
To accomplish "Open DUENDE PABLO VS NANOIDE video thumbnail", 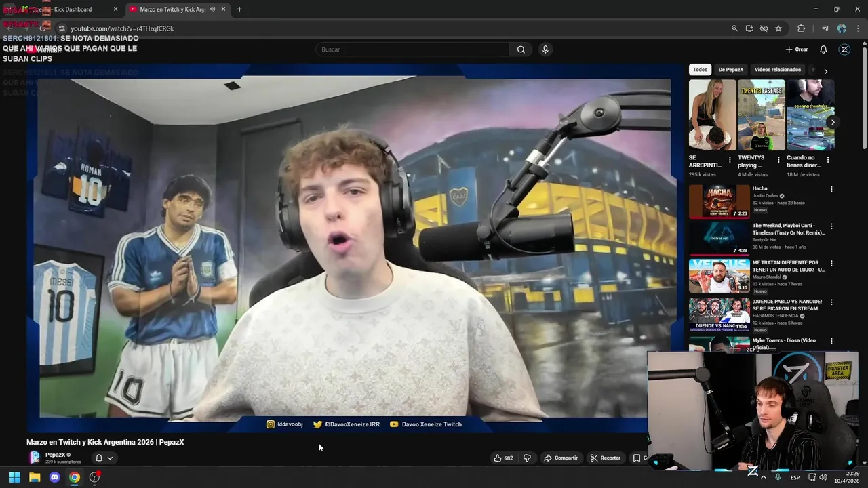I will pos(719,314).
